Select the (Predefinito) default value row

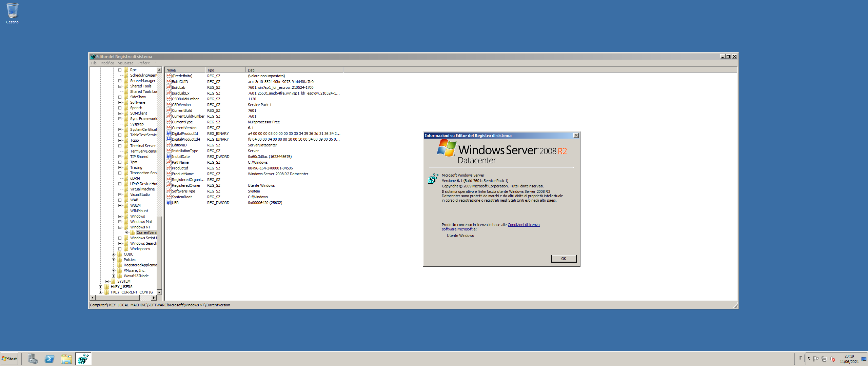pyautogui.click(x=254, y=76)
